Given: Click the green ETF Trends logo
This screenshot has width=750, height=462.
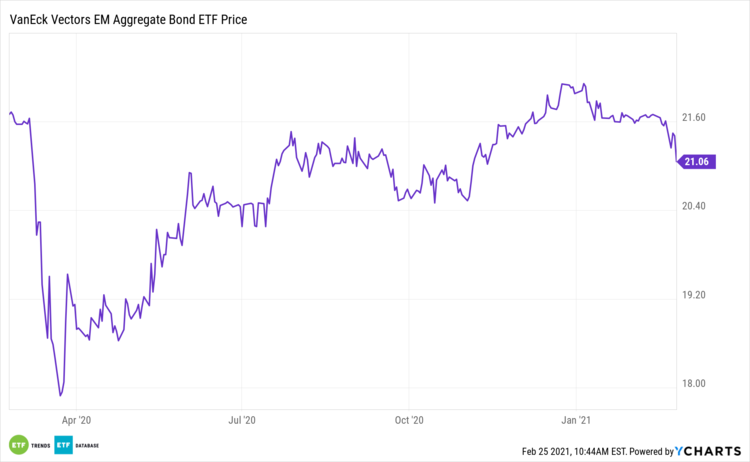Looking at the screenshot, I should tap(18, 444).
